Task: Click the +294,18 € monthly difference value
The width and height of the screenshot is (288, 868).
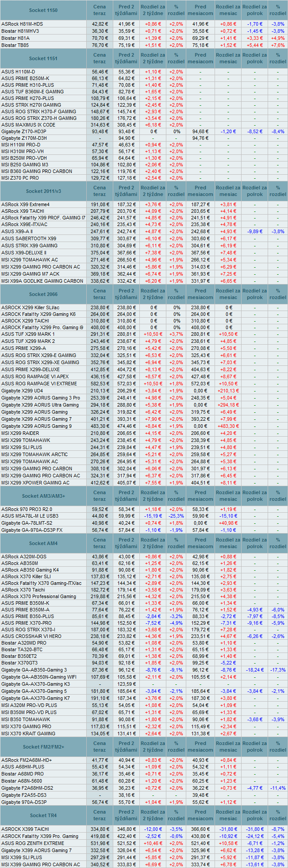Action: [228, 405]
